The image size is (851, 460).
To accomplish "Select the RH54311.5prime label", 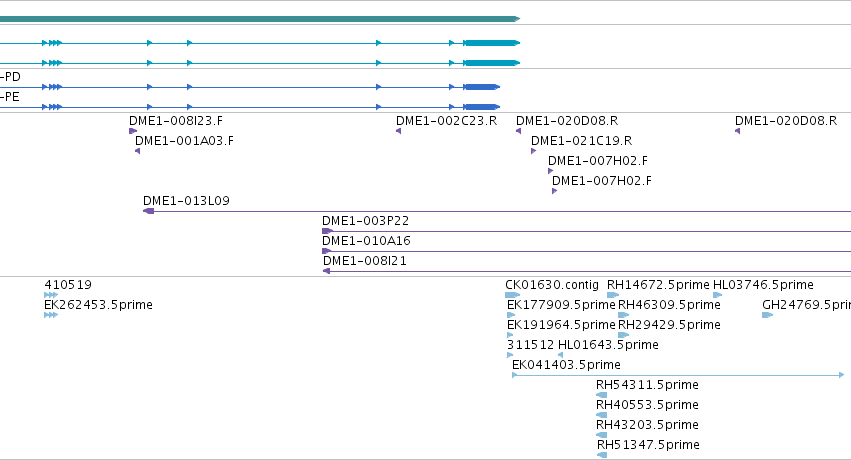I will [647, 385].
